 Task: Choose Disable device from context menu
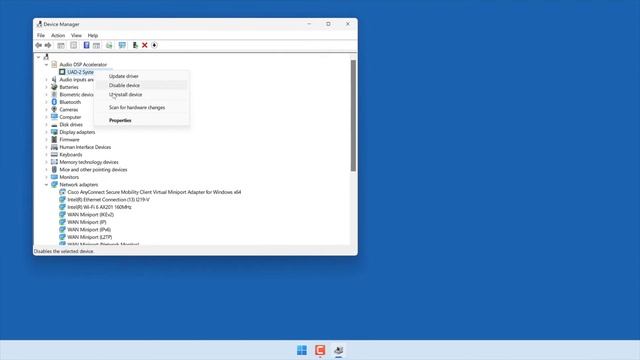tap(141, 85)
